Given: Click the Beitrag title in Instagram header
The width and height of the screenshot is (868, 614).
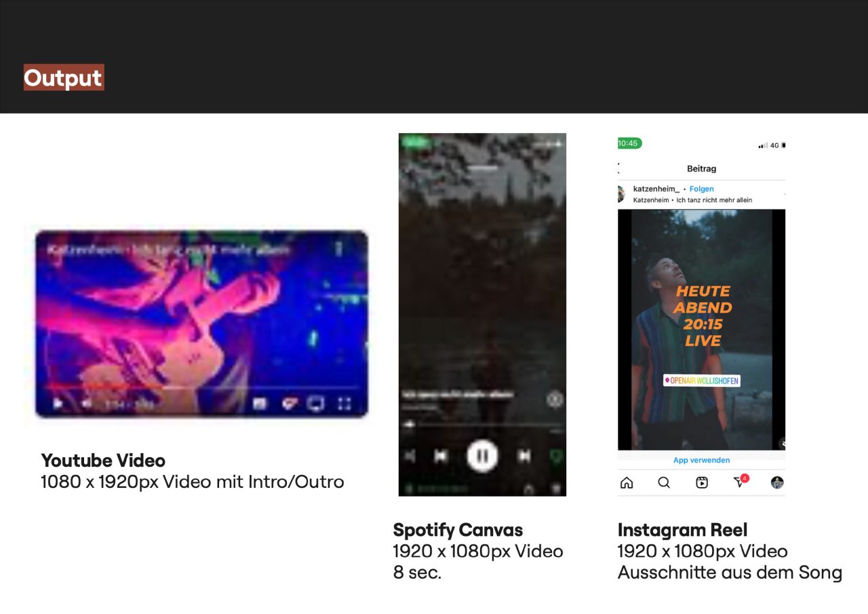Looking at the screenshot, I should [702, 168].
